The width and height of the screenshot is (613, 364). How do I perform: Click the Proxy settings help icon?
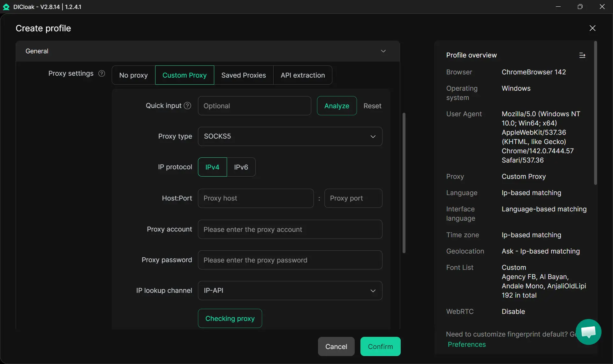[102, 73]
